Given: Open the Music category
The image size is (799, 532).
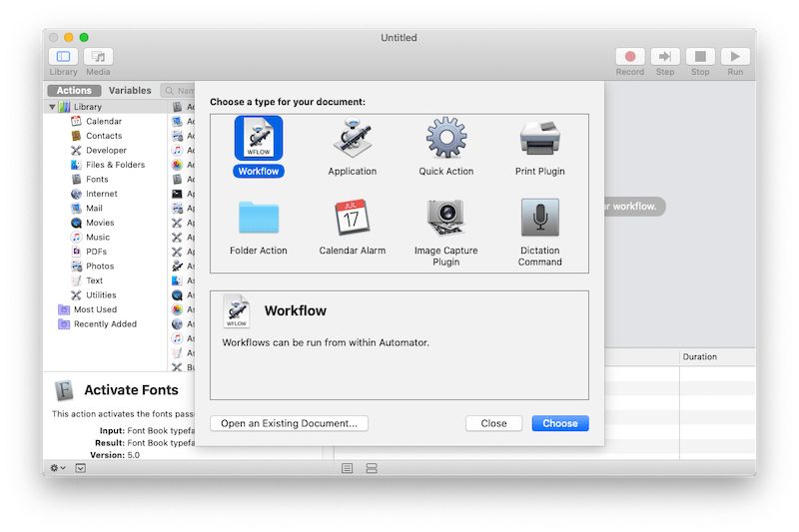Looking at the screenshot, I should pyautogui.click(x=97, y=238).
